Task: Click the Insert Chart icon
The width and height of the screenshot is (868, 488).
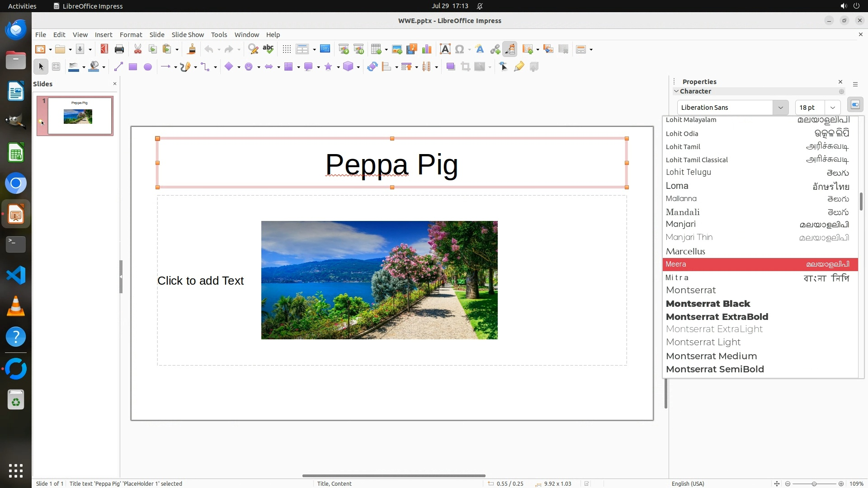Action: (426, 49)
